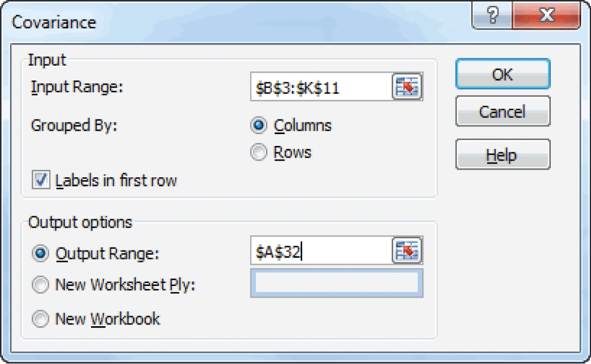The image size is (591, 364).
Task: Toggle the Labels in first row checkbox
Action: 41,180
